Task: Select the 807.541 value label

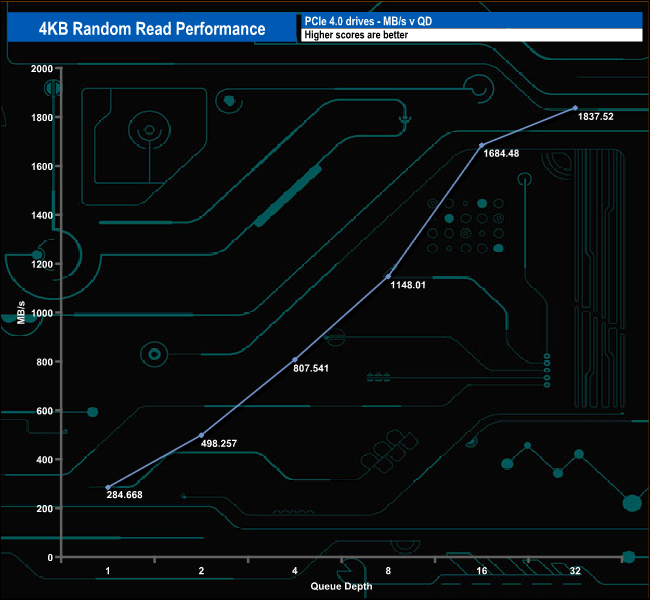Action: 309,368
